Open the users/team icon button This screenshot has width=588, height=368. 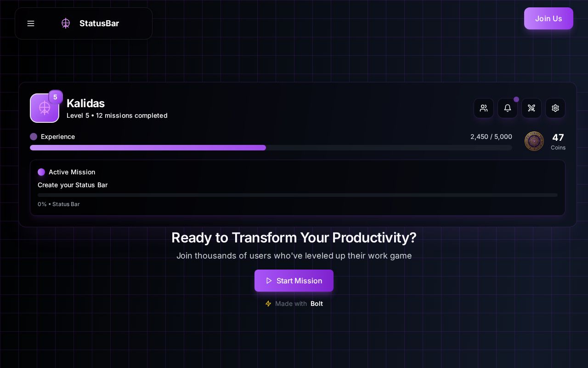(484, 108)
